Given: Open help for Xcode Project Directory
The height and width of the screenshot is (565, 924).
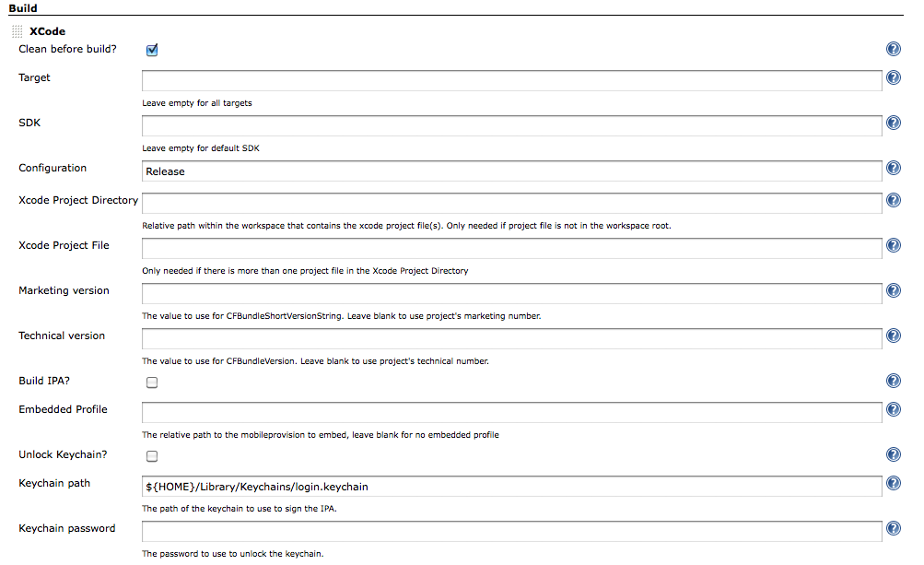Looking at the screenshot, I should pyautogui.click(x=893, y=201).
